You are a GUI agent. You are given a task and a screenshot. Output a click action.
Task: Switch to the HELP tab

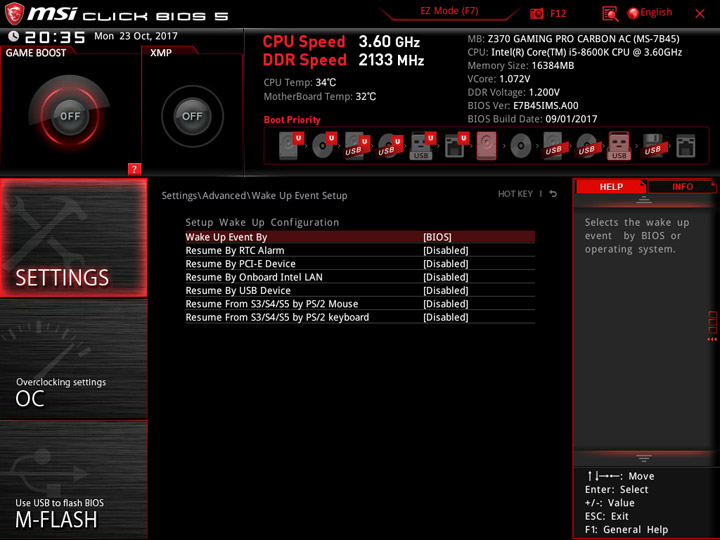[x=611, y=186]
